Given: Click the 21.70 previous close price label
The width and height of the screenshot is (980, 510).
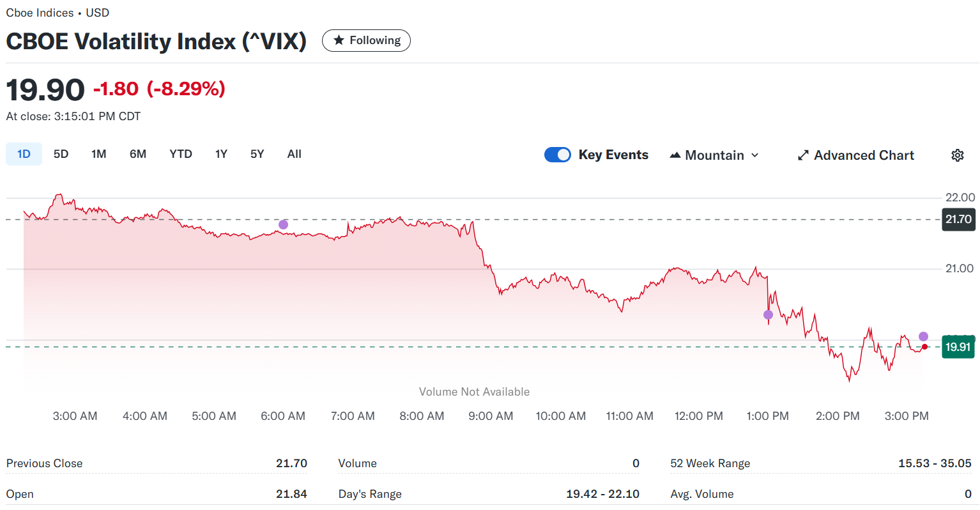Looking at the screenshot, I should 959,219.
